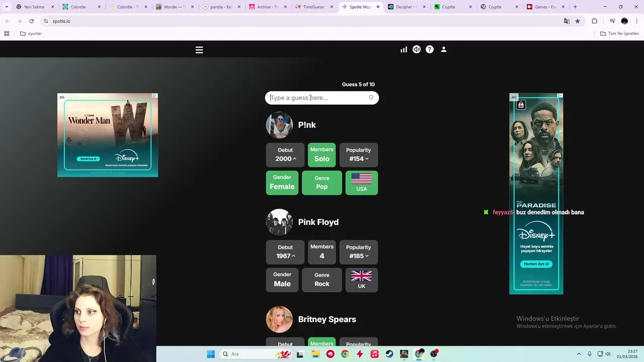The height and width of the screenshot is (362, 644).
Task: Click Pink Floyd's Debut 1967 tile
Action: point(285,252)
